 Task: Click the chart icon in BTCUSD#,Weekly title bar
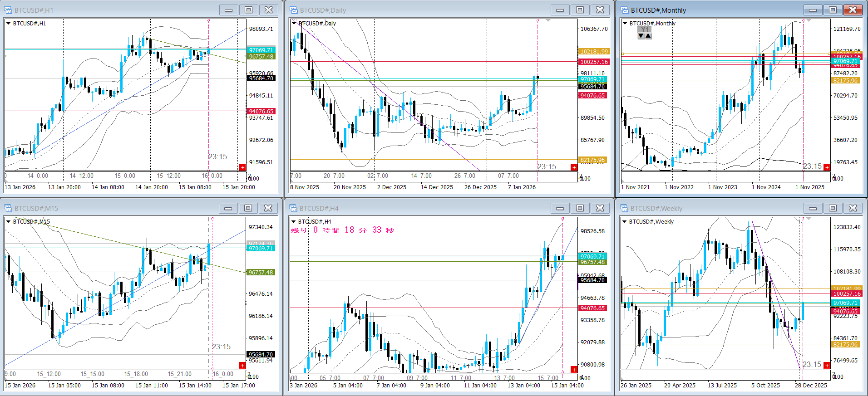[625, 208]
